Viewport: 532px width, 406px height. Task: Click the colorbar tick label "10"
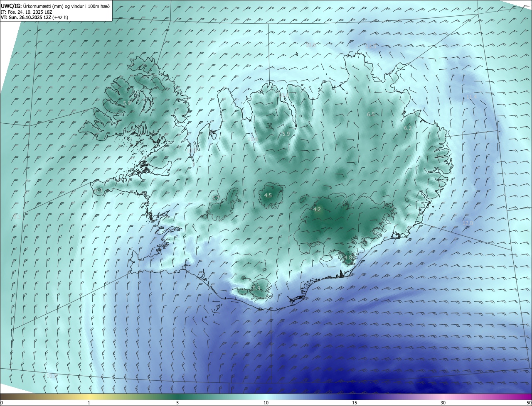tap(266, 403)
